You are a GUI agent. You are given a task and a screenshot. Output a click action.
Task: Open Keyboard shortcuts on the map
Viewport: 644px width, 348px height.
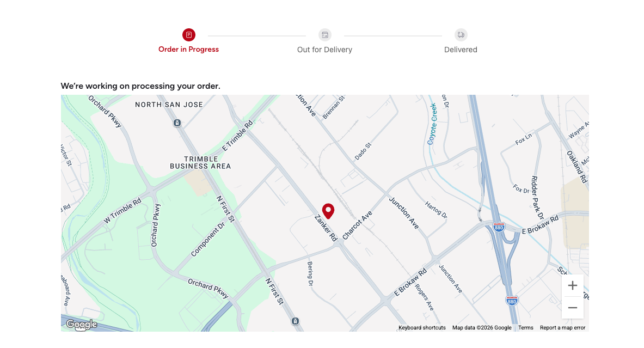422,327
